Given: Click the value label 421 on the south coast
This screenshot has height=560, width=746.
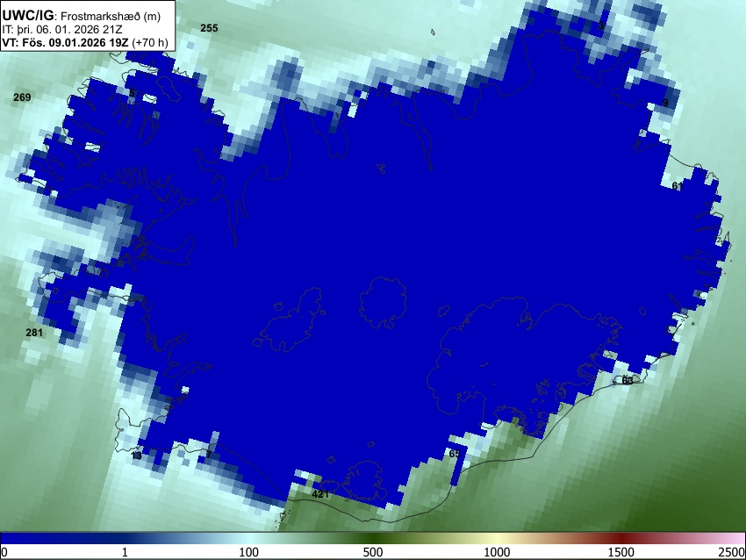Looking at the screenshot, I should pos(320,494).
